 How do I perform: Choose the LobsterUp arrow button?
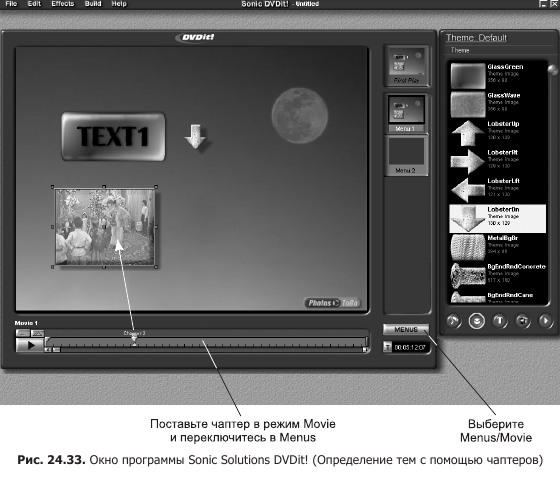[498, 132]
